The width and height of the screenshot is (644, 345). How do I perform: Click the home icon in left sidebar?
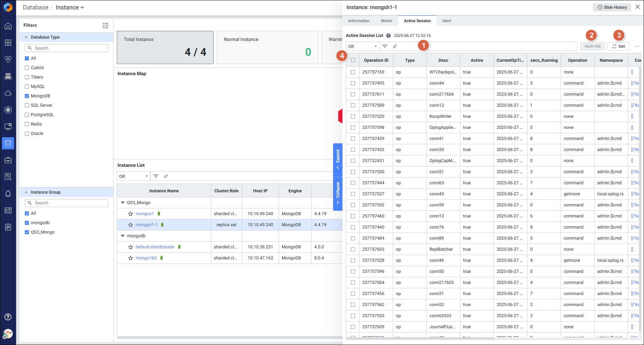pyautogui.click(x=8, y=26)
